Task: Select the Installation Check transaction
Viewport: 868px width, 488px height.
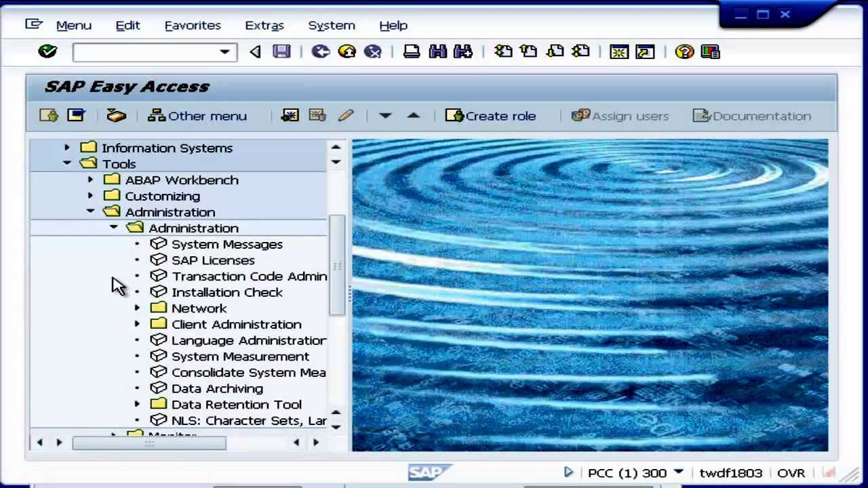Action: point(227,292)
